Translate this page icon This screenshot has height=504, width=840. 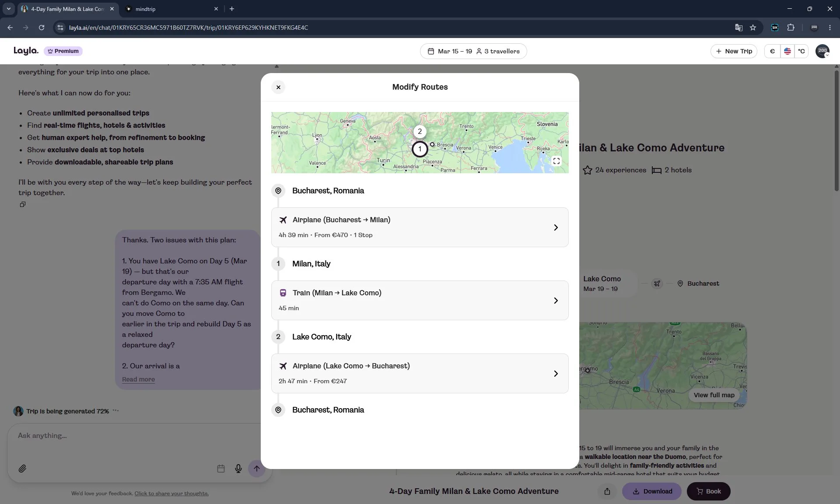[x=738, y=28]
